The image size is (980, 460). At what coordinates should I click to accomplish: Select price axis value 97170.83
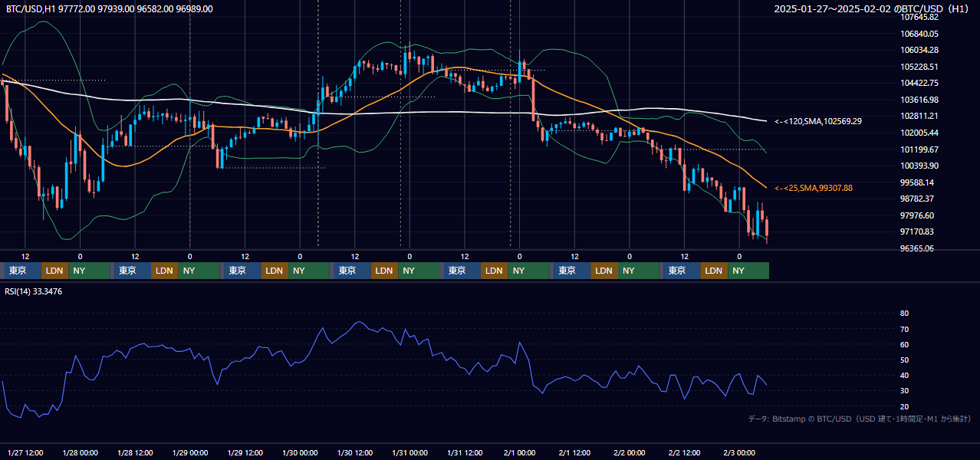[917, 232]
